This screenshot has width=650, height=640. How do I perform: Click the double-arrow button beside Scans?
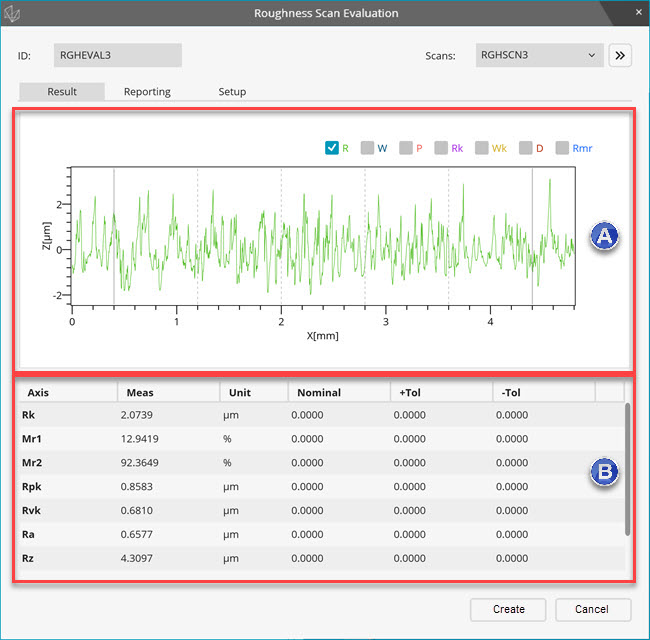pos(620,55)
